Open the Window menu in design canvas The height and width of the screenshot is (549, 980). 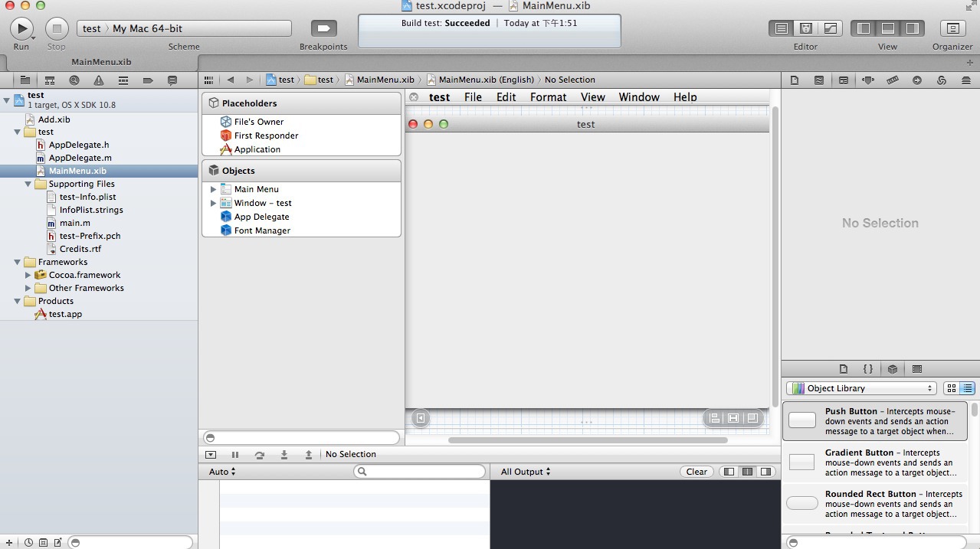[639, 97]
